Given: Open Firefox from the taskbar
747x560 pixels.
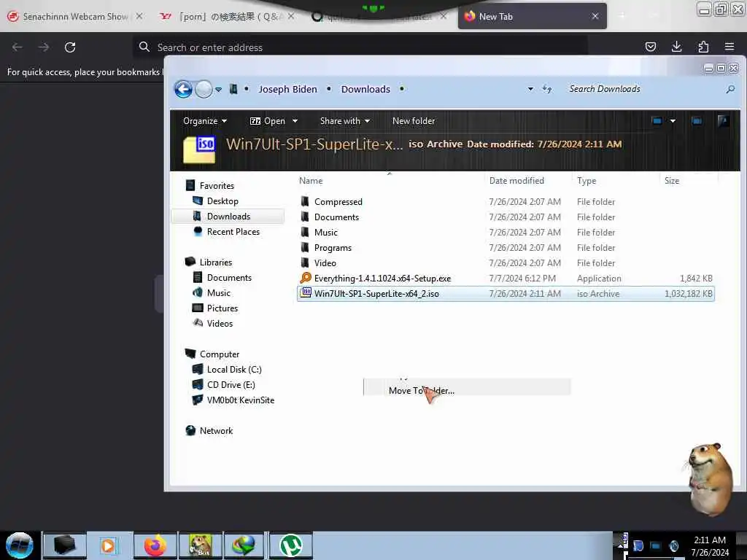Looking at the screenshot, I should [x=155, y=545].
